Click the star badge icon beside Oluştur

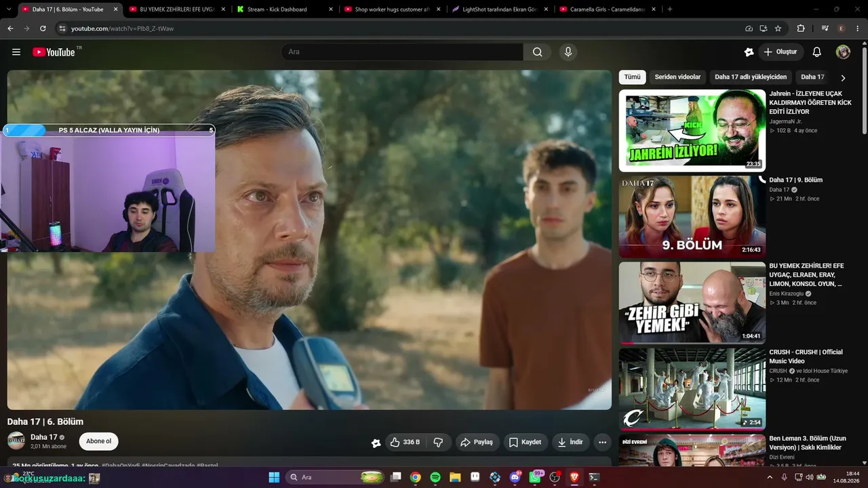tap(749, 52)
